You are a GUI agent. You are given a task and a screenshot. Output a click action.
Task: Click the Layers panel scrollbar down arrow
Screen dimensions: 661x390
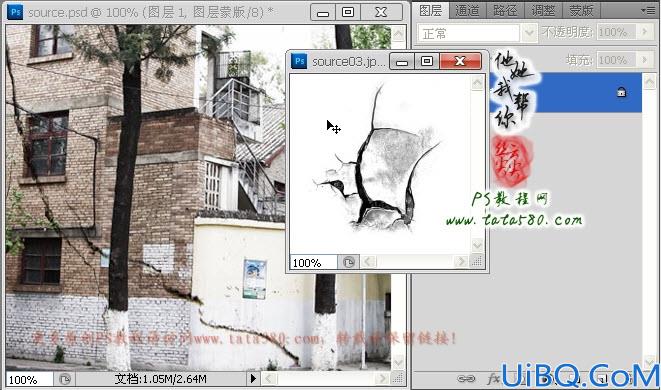(650, 362)
